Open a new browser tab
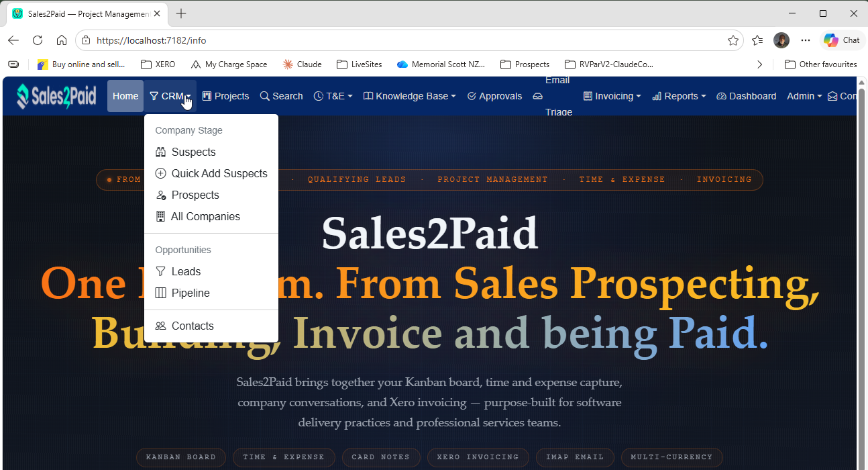This screenshot has width=868, height=470. pyautogui.click(x=181, y=13)
